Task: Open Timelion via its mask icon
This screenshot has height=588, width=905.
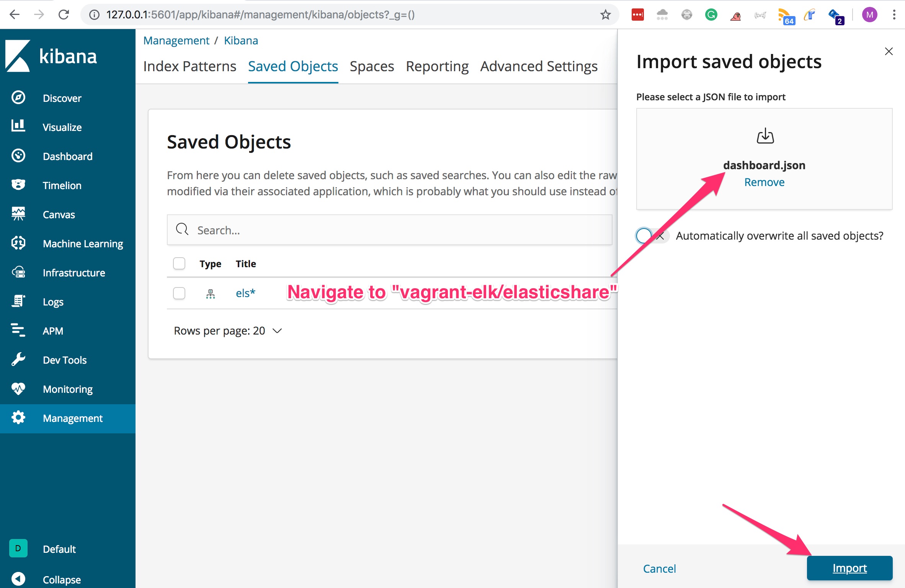Action: pos(18,185)
